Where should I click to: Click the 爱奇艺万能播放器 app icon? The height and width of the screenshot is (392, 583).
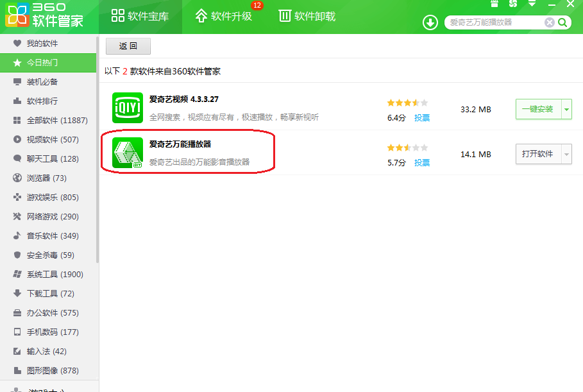(x=128, y=153)
